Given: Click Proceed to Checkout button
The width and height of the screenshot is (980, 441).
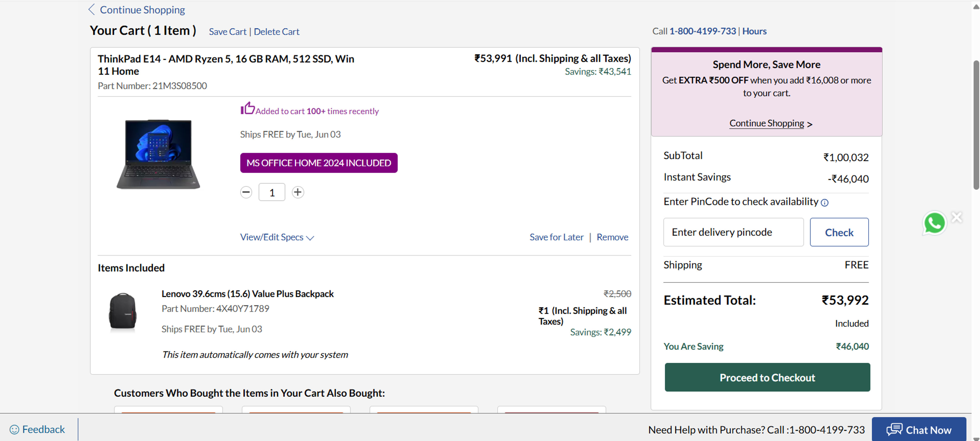Looking at the screenshot, I should tap(767, 377).
